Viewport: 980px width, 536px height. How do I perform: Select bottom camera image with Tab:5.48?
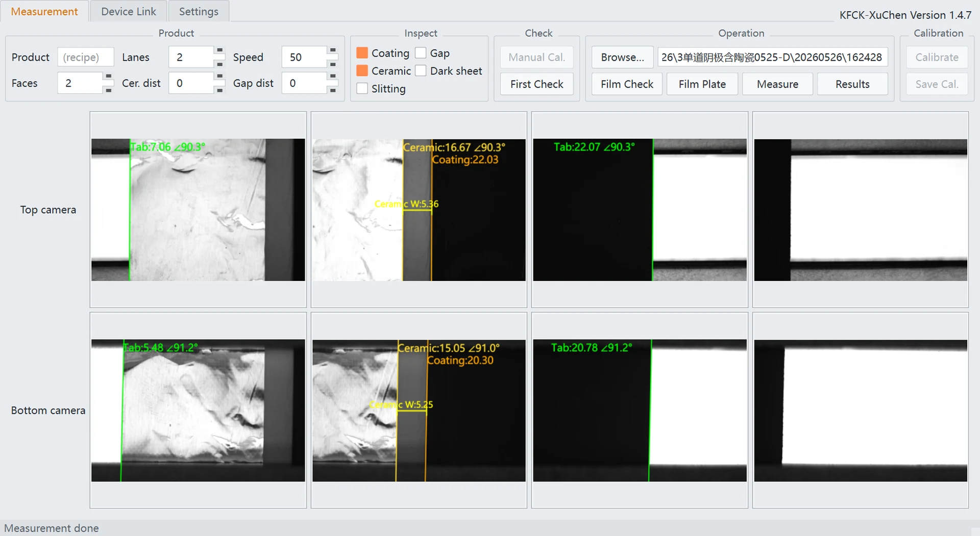[x=198, y=411]
